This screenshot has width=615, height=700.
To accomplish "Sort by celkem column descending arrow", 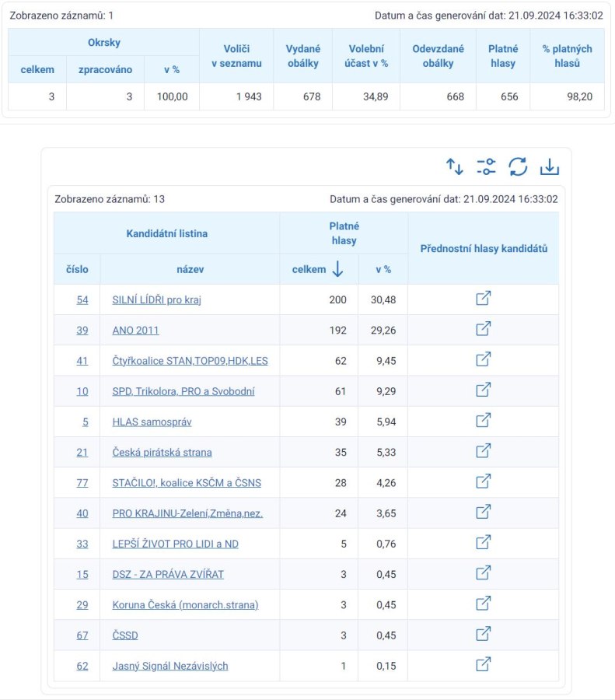I will [338, 269].
